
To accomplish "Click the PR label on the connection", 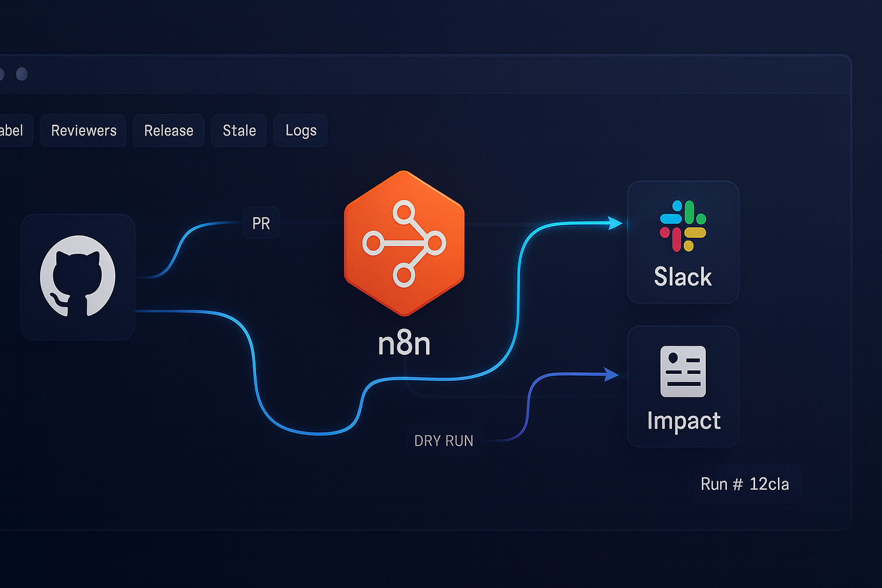I will click(x=261, y=223).
